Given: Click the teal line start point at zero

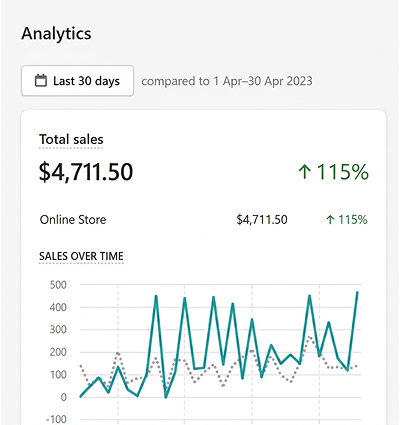Looking at the screenshot, I should (81, 396).
